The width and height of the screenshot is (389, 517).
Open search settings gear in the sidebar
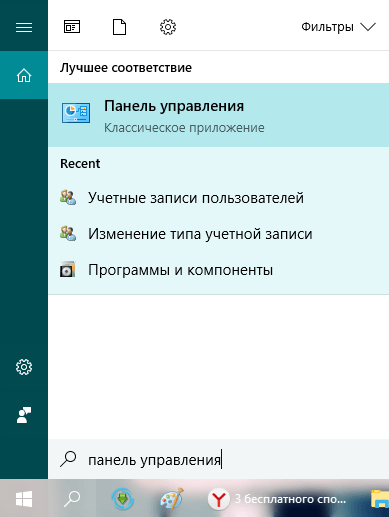24,367
